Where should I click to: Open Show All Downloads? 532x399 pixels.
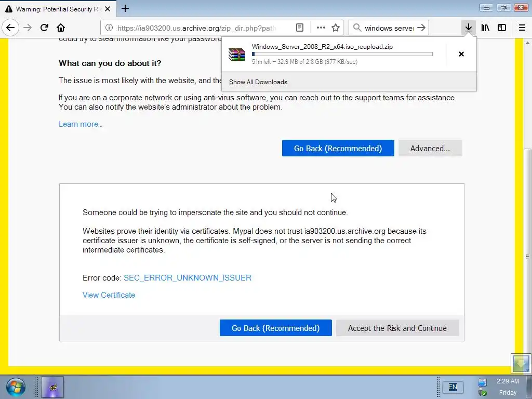pyautogui.click(x=258, y=82)
